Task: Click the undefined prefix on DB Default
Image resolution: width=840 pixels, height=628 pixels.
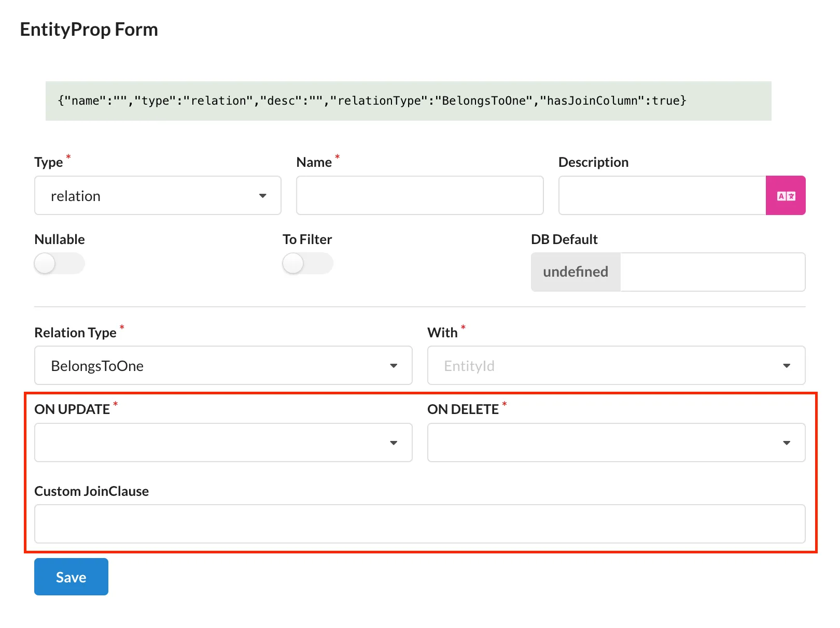Action: pos(576,272)
